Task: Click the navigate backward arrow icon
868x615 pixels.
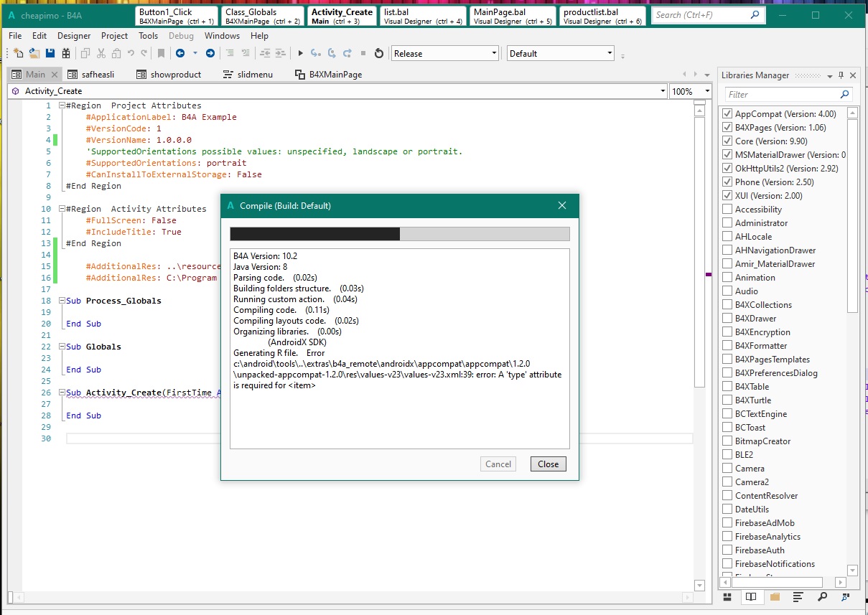Action: tap(179, 53)
